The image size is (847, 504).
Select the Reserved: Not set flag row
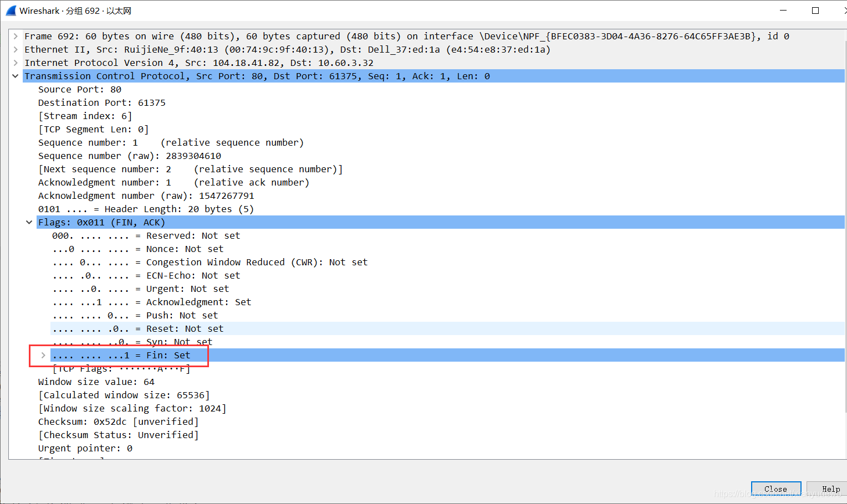pos(146,235)
